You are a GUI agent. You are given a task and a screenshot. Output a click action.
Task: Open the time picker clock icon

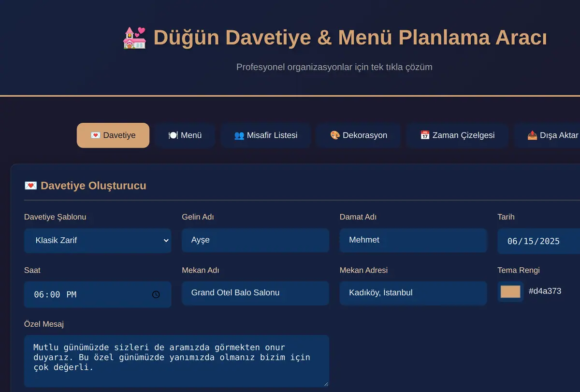[156, 294]
